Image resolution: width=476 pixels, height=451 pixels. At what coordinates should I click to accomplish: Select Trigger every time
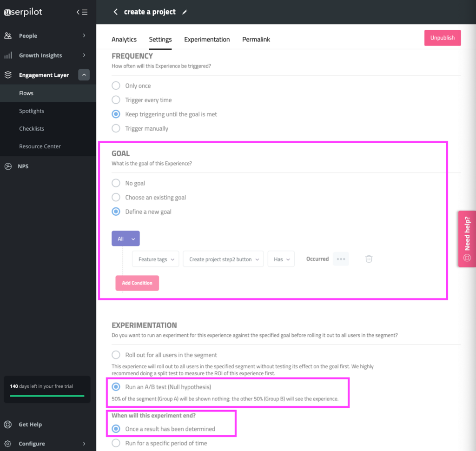point(116,99)
